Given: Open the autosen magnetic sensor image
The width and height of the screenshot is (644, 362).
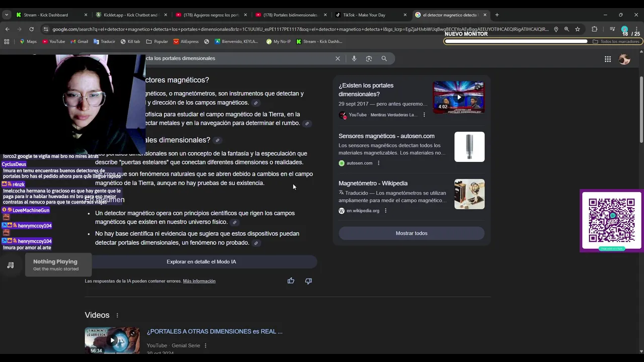Looking at the screenshot, I should point(469,147).
